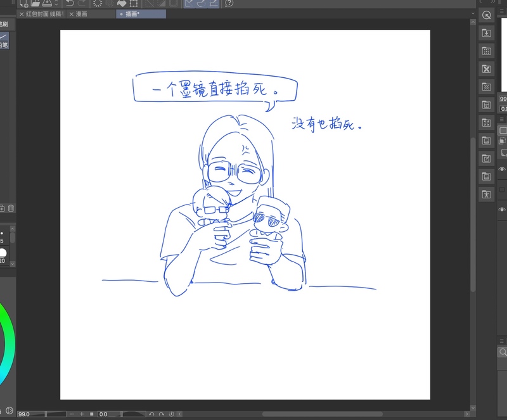
Task: Open the download material folder icon
Action: tap(486, 33)
